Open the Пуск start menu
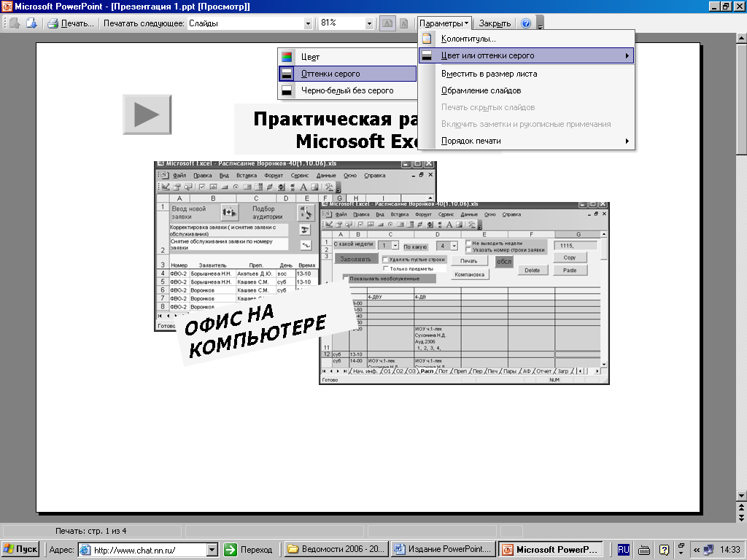Viewport: 747px width, 560px height. pyautogui.click(x=20, y=549)
